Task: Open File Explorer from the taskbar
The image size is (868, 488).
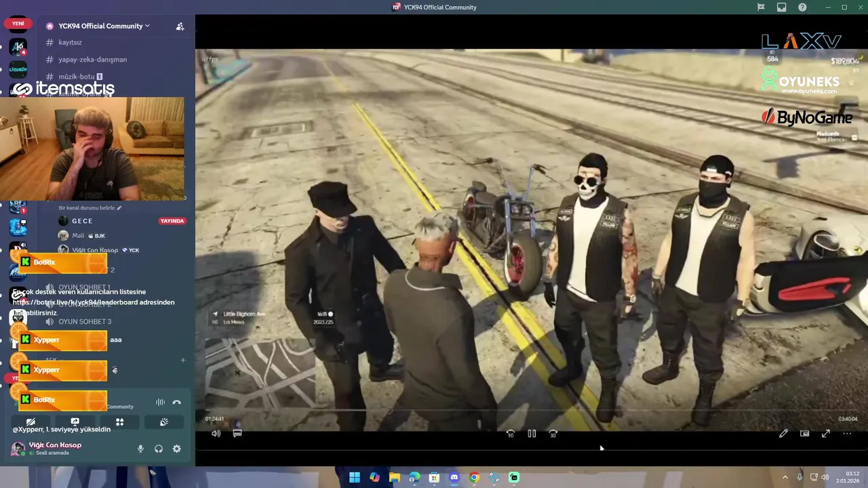Action: [x=395, y=478]
